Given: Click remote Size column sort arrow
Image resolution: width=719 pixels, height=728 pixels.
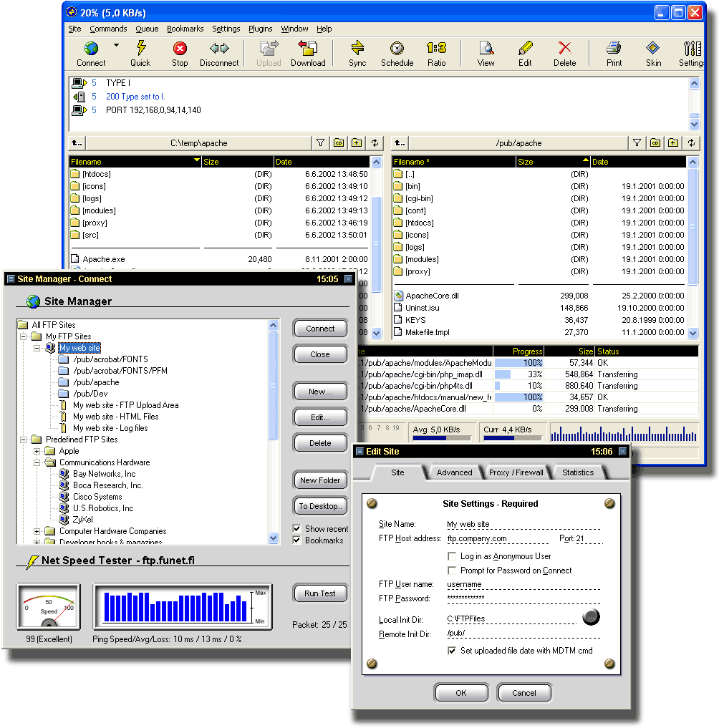Looking at the screenshot, I should point(586,160).
